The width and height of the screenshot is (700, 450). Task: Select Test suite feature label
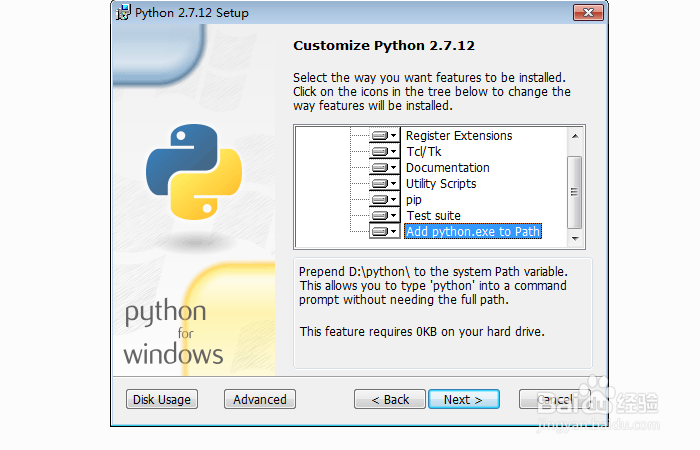tap(433, 216)
